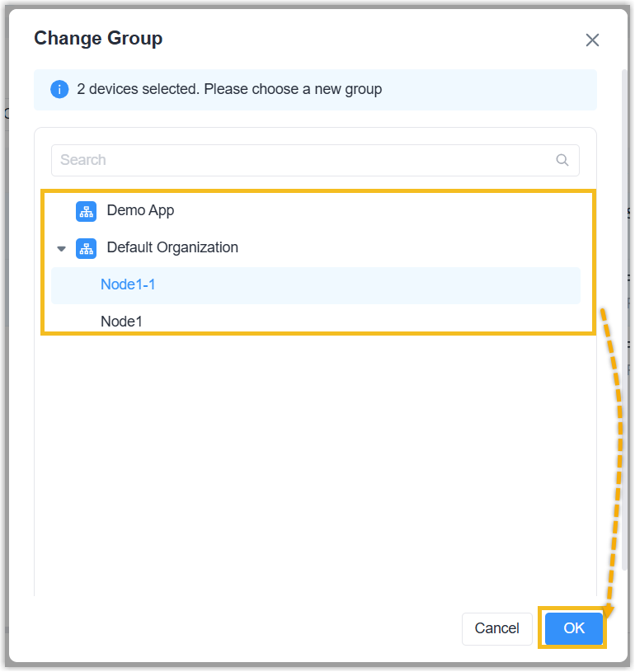Click the magnifier icon in search box
Viewport: 635px width, 672px height.
click(562, 160)
